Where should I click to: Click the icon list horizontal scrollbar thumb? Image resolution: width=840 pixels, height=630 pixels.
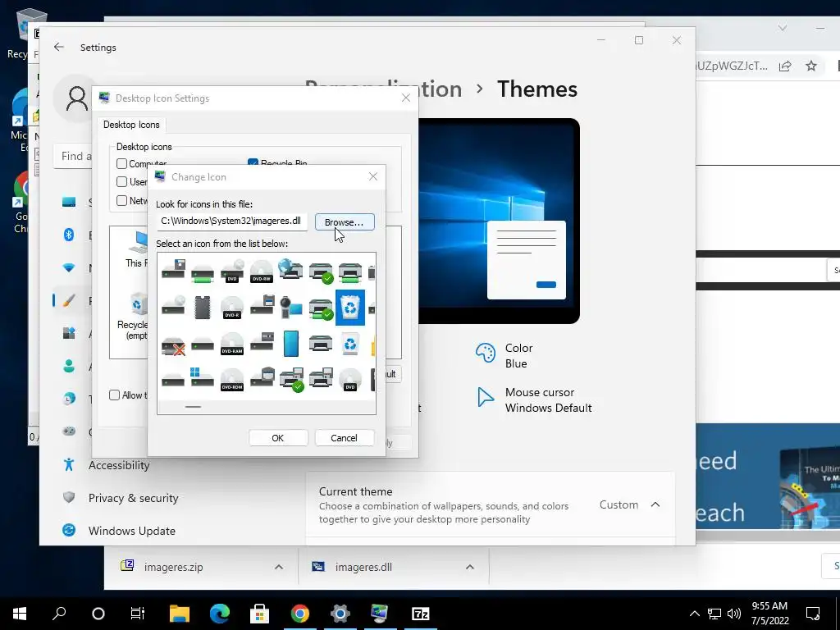pyautogui.click(x=193, y=407)
